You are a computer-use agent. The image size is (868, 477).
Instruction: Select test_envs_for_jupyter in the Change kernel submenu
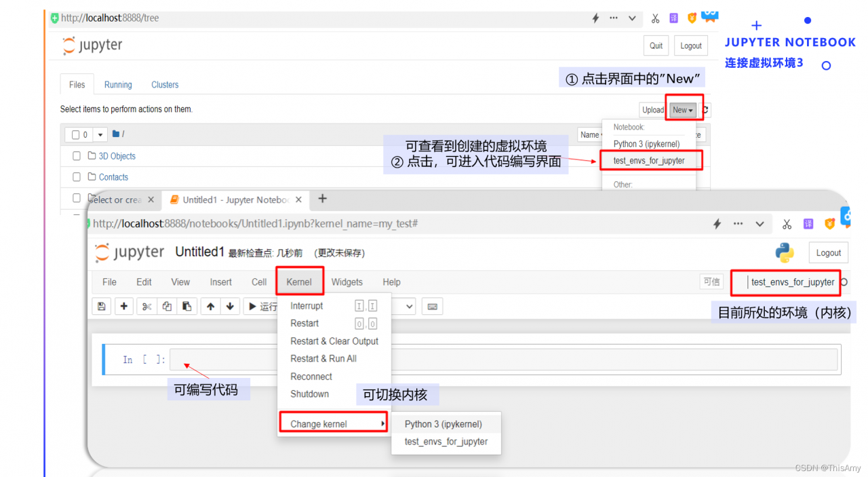coord(447,442)
